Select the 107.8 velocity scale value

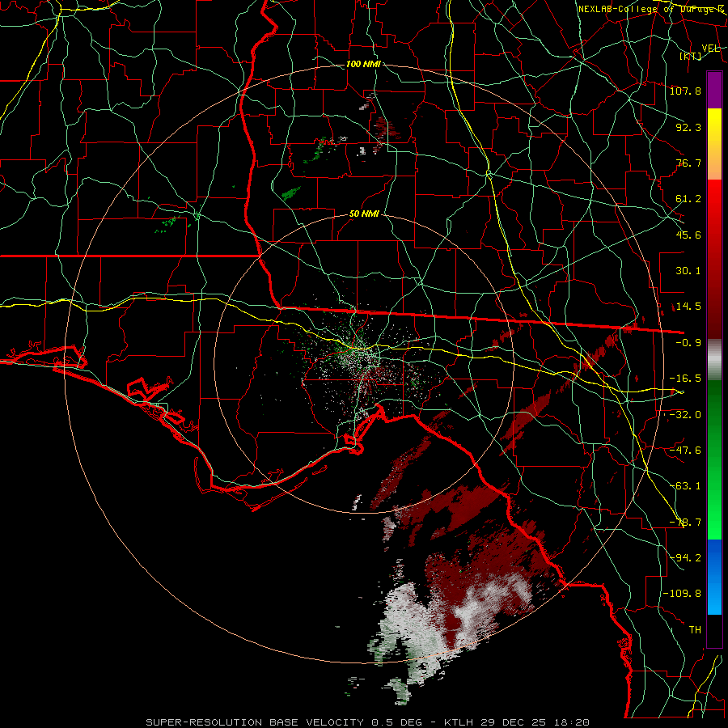[x=685, y=91]
